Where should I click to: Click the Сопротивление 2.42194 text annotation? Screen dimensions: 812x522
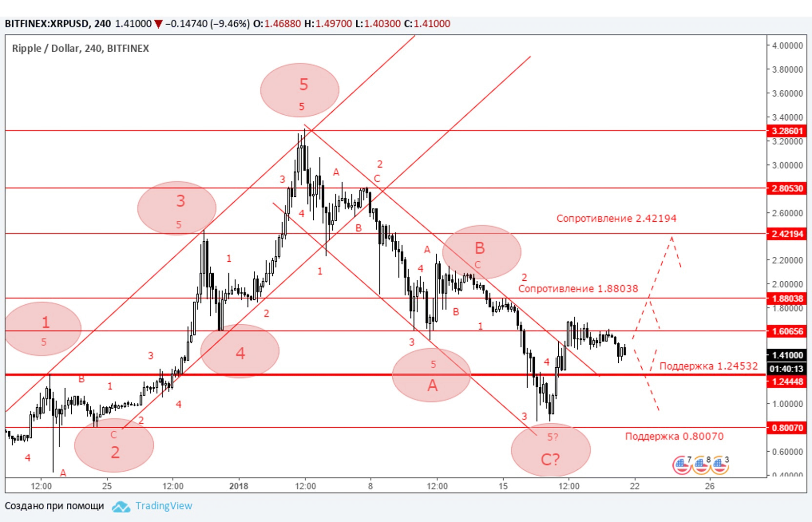[616, 218]
